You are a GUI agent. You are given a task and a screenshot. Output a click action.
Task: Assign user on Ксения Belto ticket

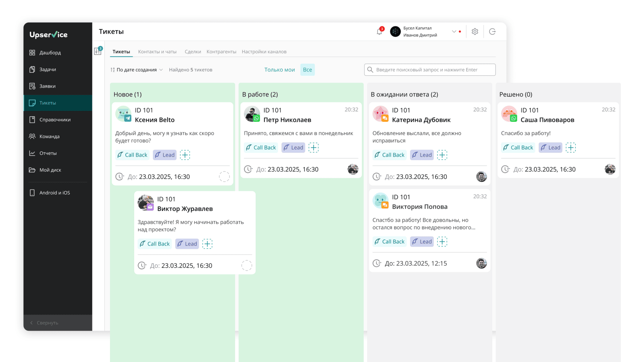coord(224,177)
